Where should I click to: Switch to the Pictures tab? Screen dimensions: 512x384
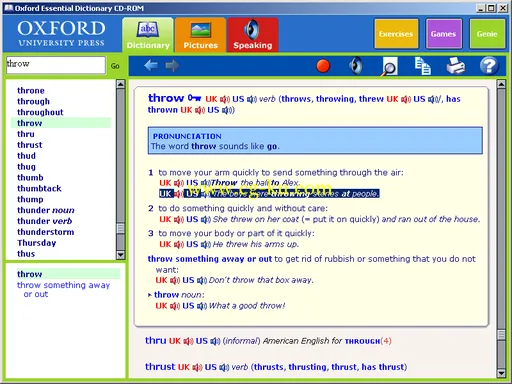(x=200, y=35)
